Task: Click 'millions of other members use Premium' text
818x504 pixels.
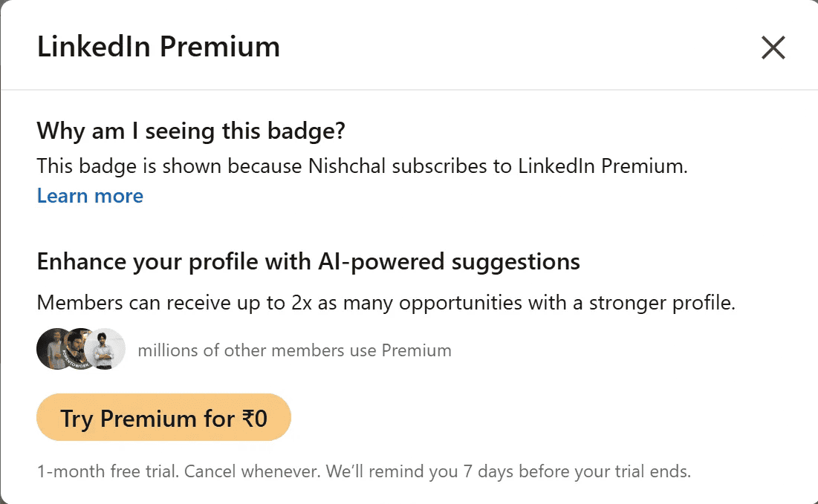Action: pyautogui.click(x=294, y=350)
